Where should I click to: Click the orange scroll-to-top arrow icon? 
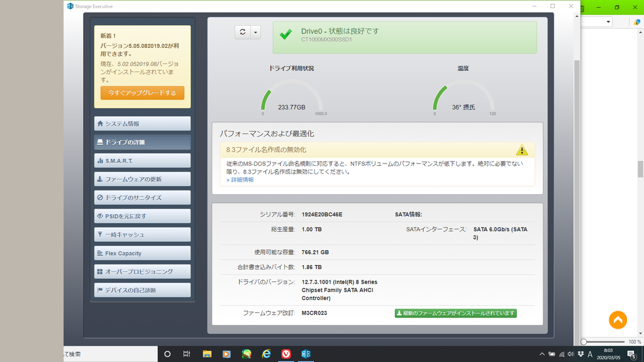pos(618,320)
